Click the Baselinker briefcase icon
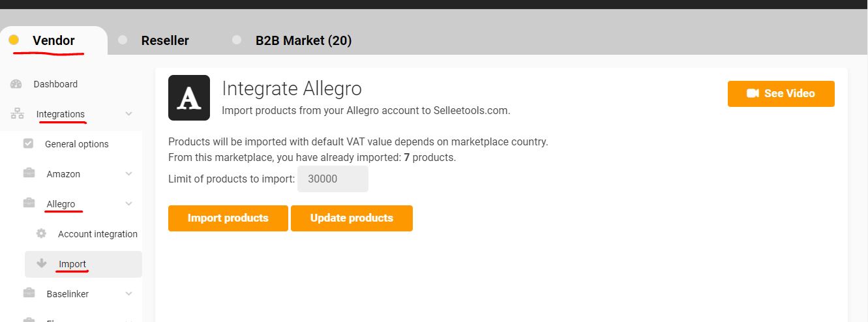 (x=29, y=293)
